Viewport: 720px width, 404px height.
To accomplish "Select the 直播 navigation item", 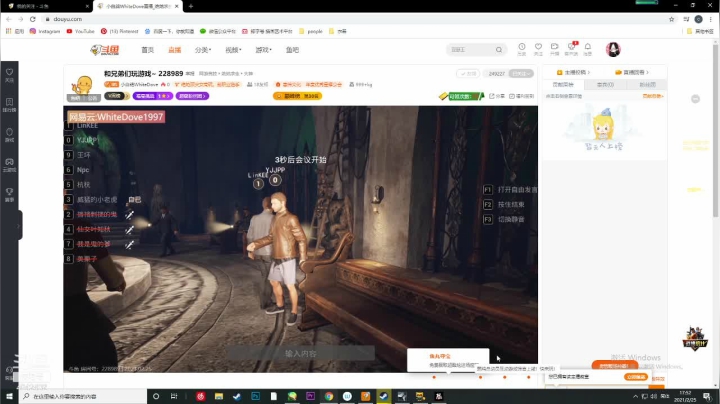I will point(174,50).
